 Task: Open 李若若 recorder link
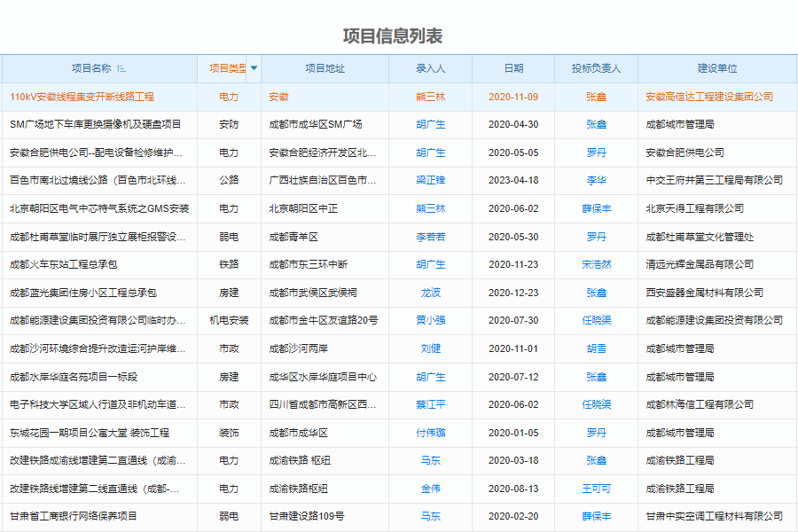click(x=431, y=237)
